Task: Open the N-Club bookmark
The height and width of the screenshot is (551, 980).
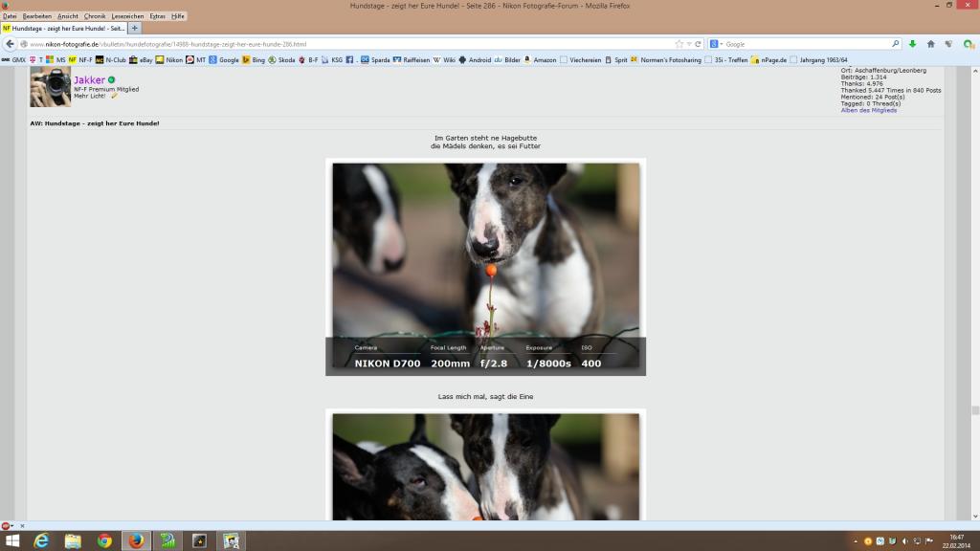Action: [111, 60]
